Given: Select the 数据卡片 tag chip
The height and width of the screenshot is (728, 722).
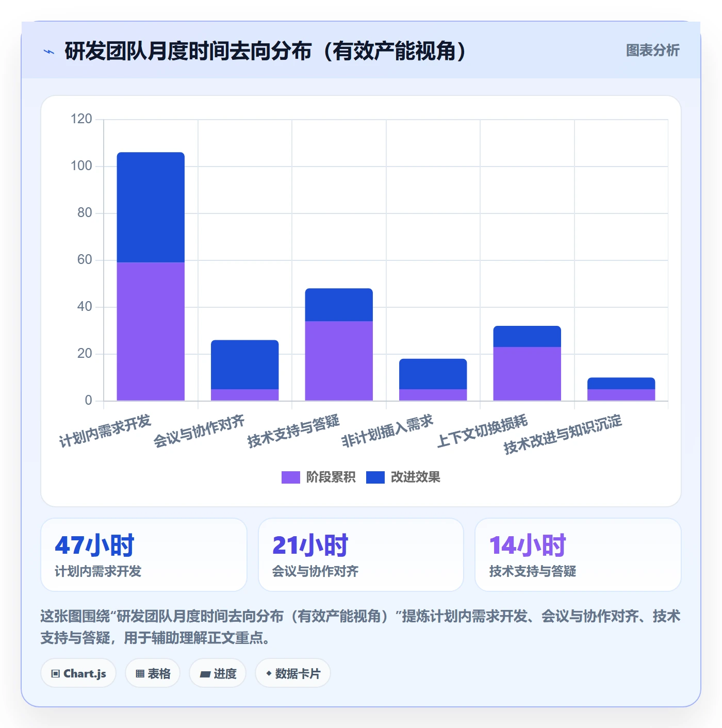Looking at the screenshot, I should point(292,673).
